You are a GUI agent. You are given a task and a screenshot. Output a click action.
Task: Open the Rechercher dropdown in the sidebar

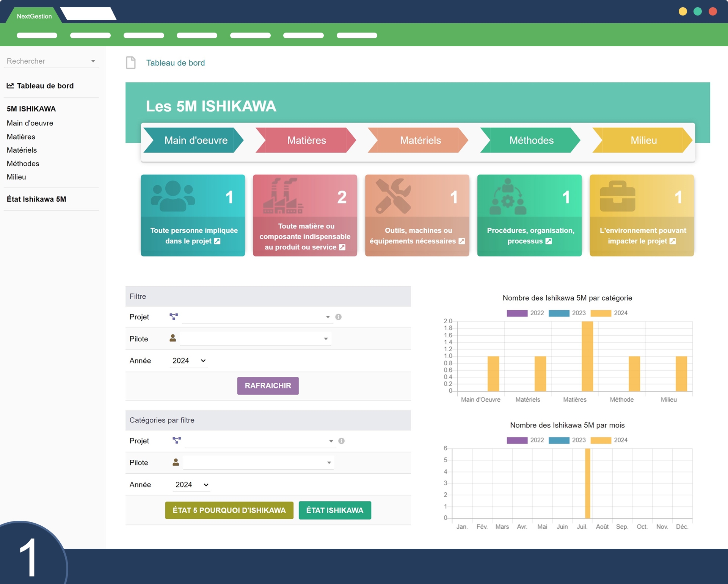51,61
